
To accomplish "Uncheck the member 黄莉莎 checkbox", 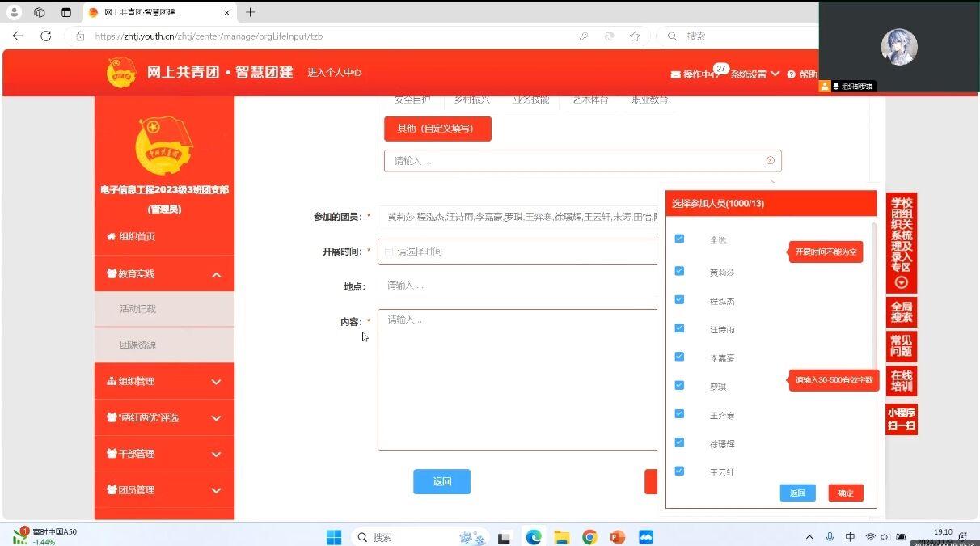I will tap(679, 272).
